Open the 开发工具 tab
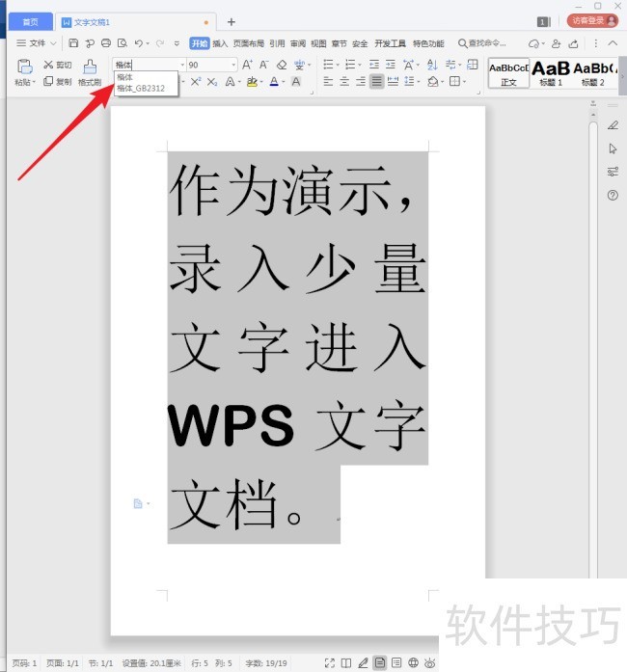 (390, 43)
